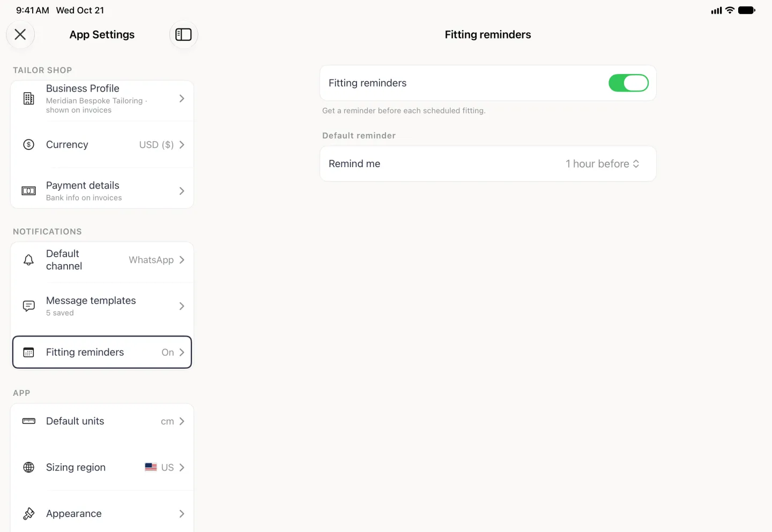Open the Remind me time dropdown
This screenshot has height=532, width=772.
click(x=603, y=164)
